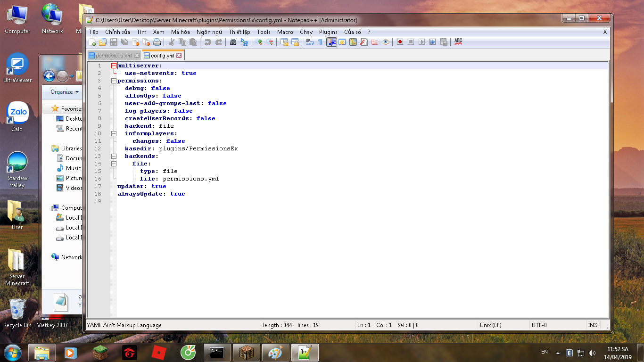The height and width of the screenshot is (362, 644).
Task: Click the Cut scissors icon
Action: coord(172,42)
